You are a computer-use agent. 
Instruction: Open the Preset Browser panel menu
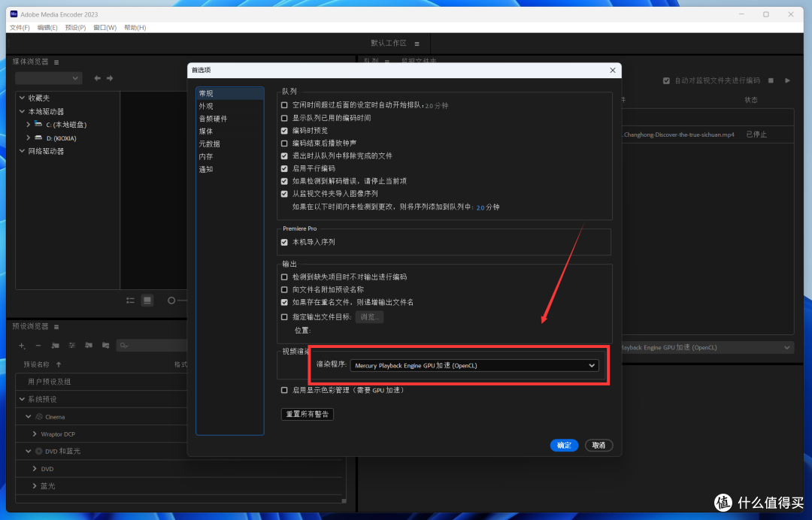(x=56, y=327)
